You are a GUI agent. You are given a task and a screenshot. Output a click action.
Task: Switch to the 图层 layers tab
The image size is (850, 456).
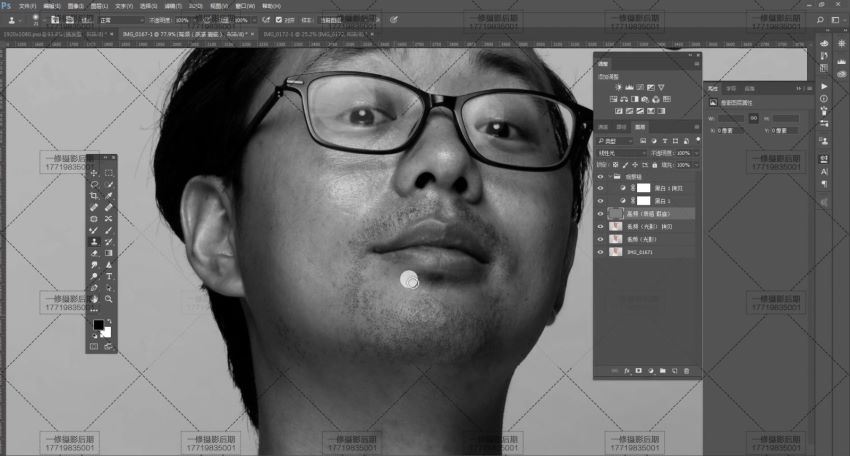(x=640, y=127)
